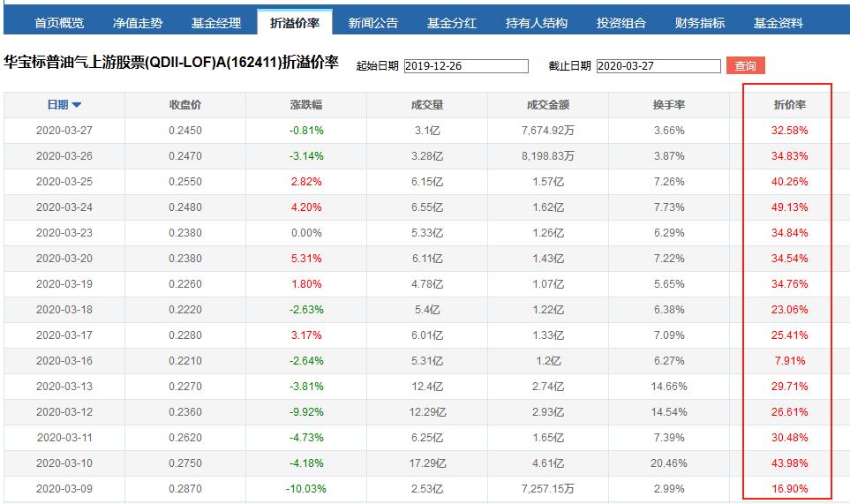Sort by the 日期 column header
Viewport: 850px width, 504px height.
pyautogui.click(x=64, y=104)
